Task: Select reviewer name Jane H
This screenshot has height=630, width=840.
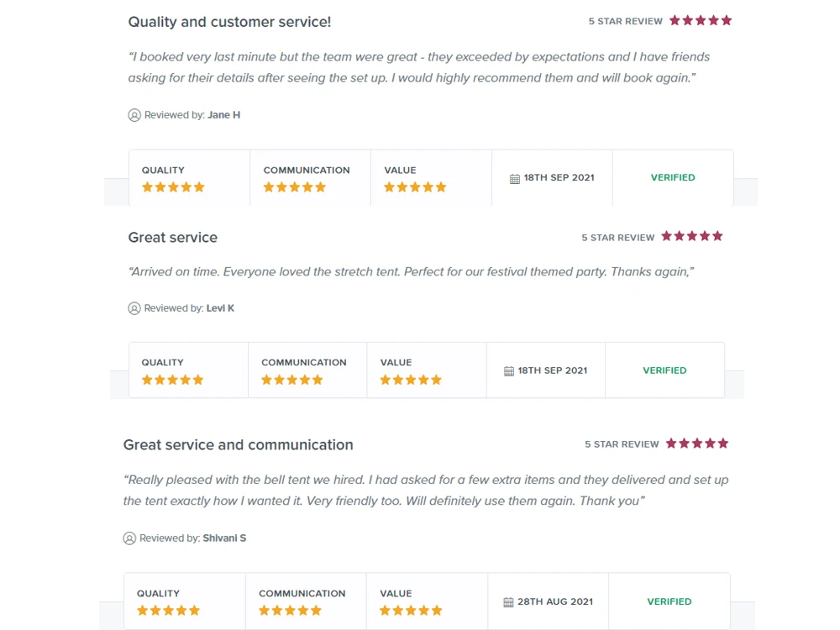Action: tap(224, 115)
